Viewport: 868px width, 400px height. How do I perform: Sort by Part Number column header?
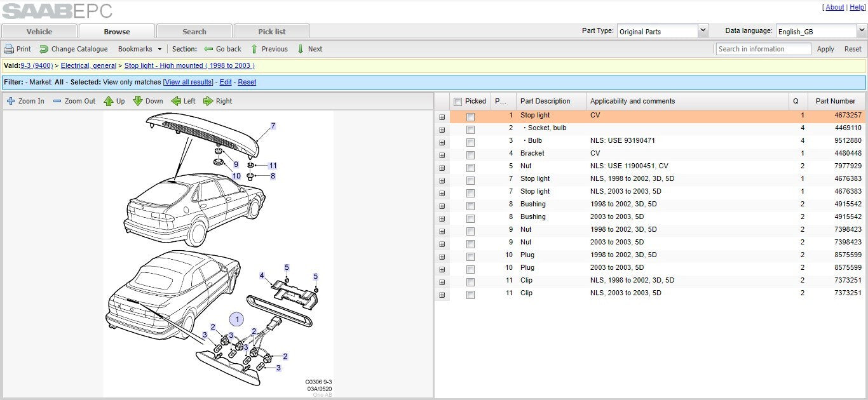[x=836, y=101]
